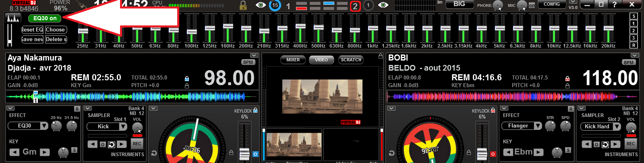Toggle the padlock icon in the top bar
This screenshot has width=644, height=163.
[x=243, y=5]
